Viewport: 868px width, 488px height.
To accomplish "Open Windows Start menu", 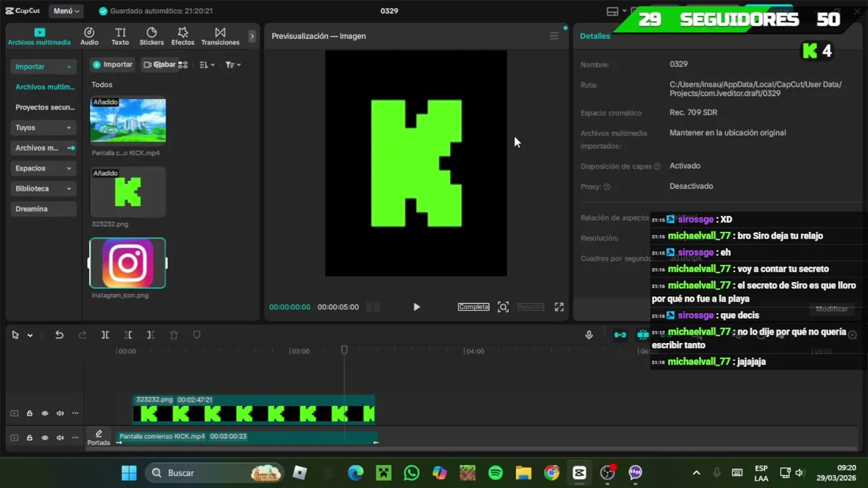I will 129,472.
